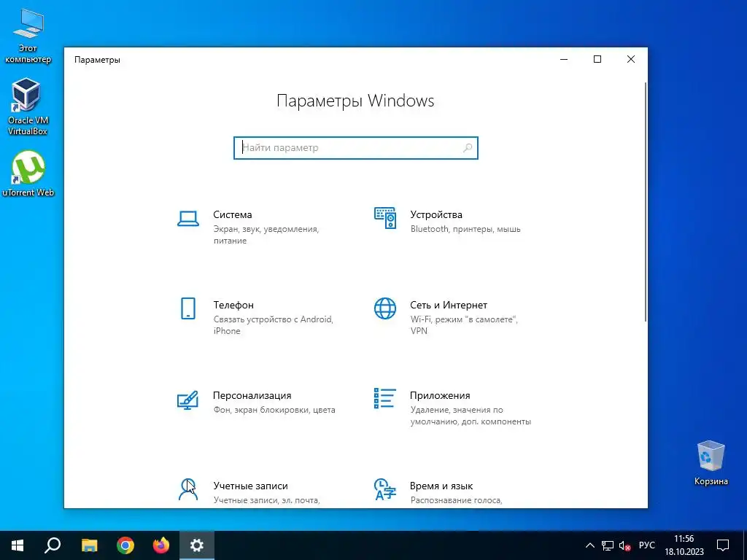This screenshot has height=560, width=747.
Task: Select Этот компьютер desktop icon
Action: [28, 36]
